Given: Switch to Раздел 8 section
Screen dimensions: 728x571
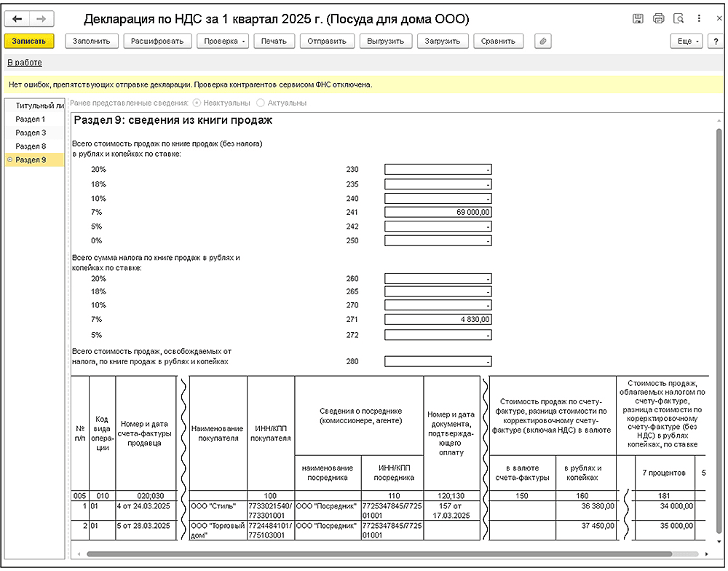Looking at the screenshot, I should (31, 146).
